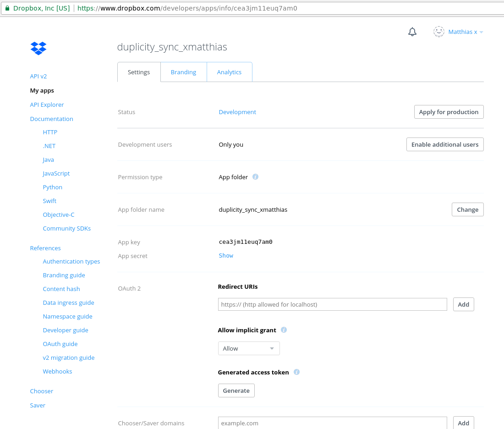Open the Allow implicit grant dropdown
This screenshot has height=429, width=504.
[249, 348]
